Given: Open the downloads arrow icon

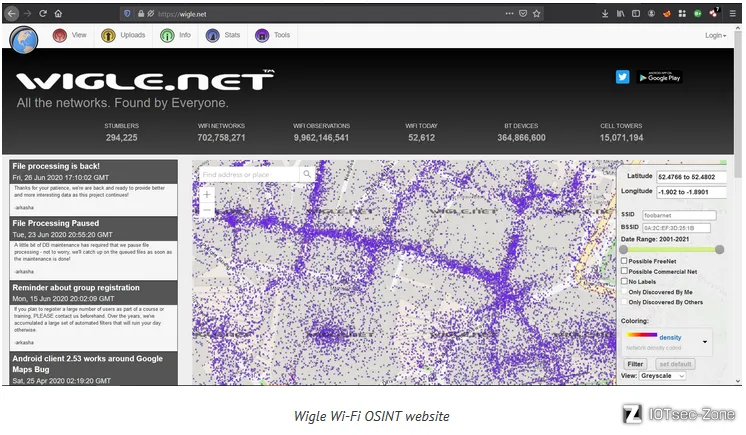Looking at the screenshot, I should point(605,13).
